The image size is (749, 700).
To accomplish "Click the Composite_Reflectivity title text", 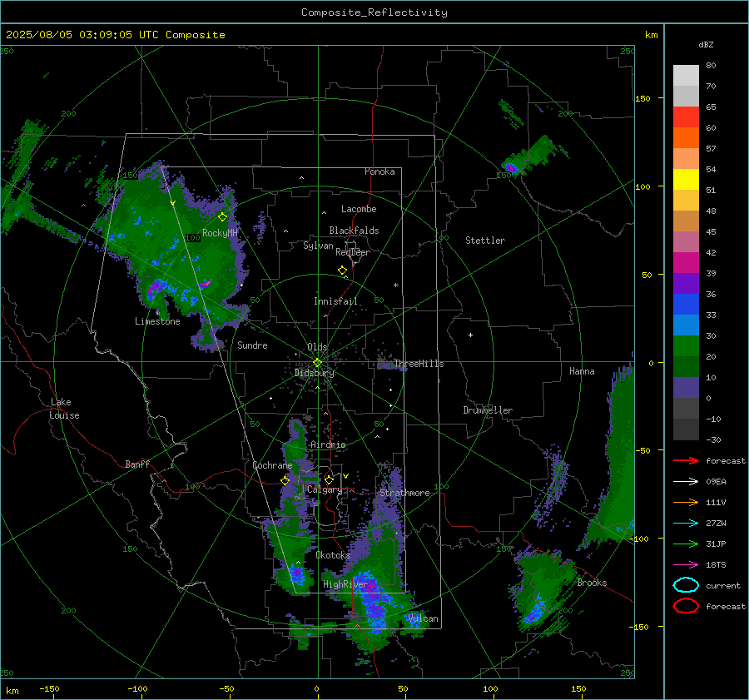I will pos(374,12).
